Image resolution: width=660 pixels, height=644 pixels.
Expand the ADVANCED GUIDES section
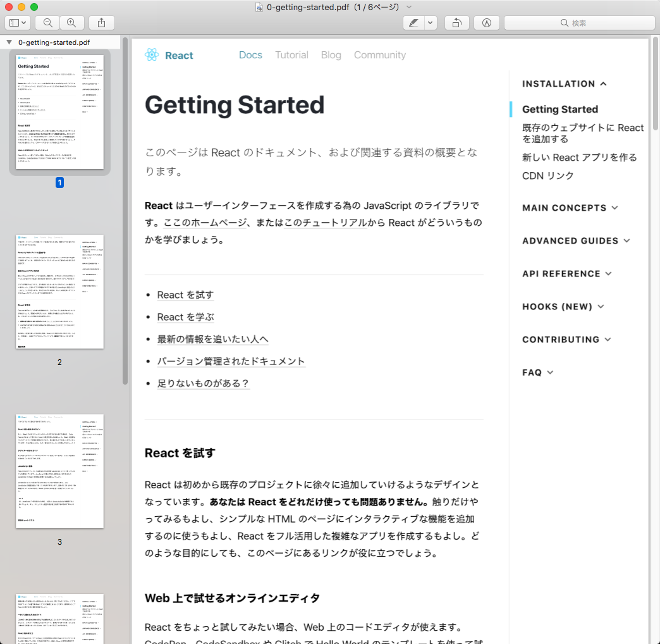click(576, 240)
